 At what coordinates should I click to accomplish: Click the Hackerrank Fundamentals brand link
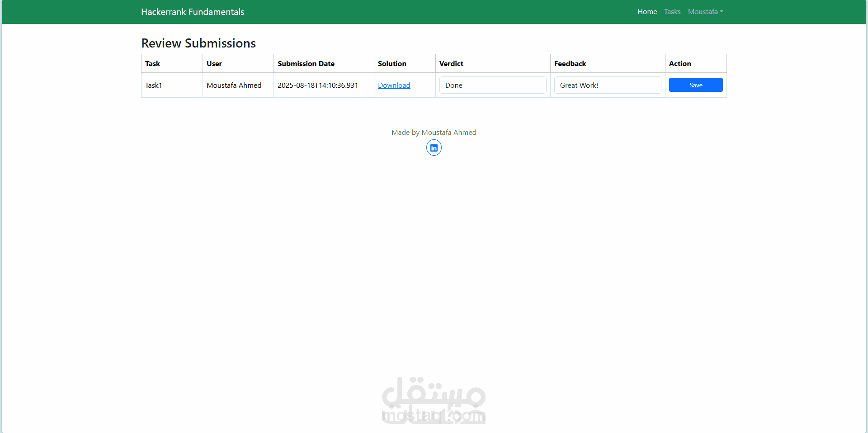193,12
